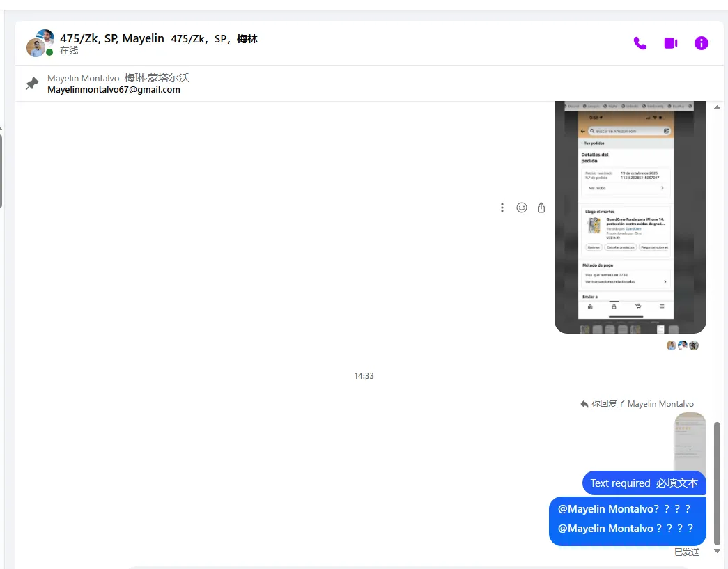
Task: Click pinned email Mayelinmontalvo67@gmail.com
Action: [x=114, y=90]
